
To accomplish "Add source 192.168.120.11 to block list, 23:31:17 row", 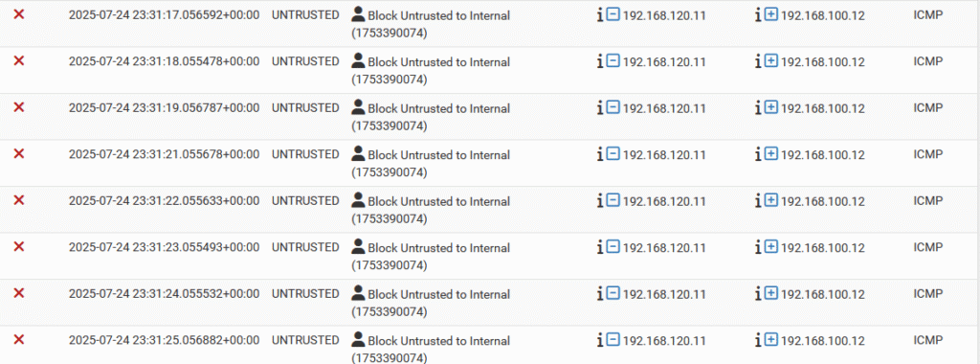I will coord(613,15).
